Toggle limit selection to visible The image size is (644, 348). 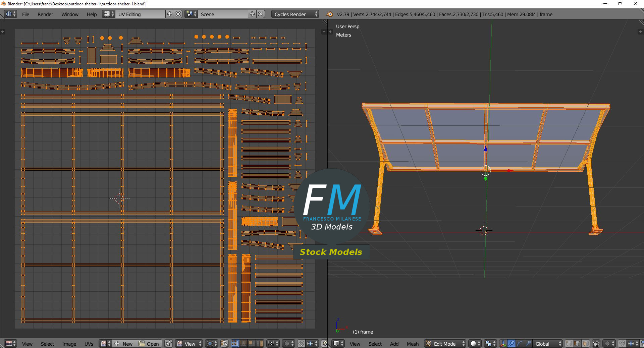[x=596, y=344]
